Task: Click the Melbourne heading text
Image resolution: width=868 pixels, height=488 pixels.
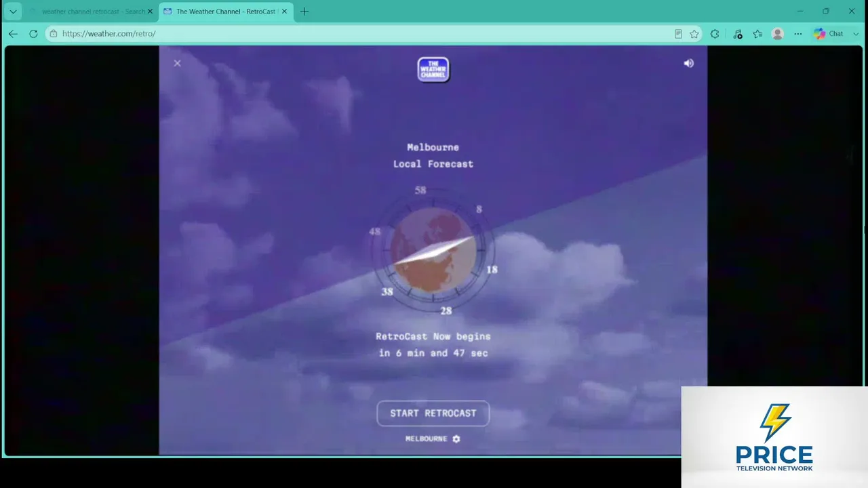Action: click(433, 147)
